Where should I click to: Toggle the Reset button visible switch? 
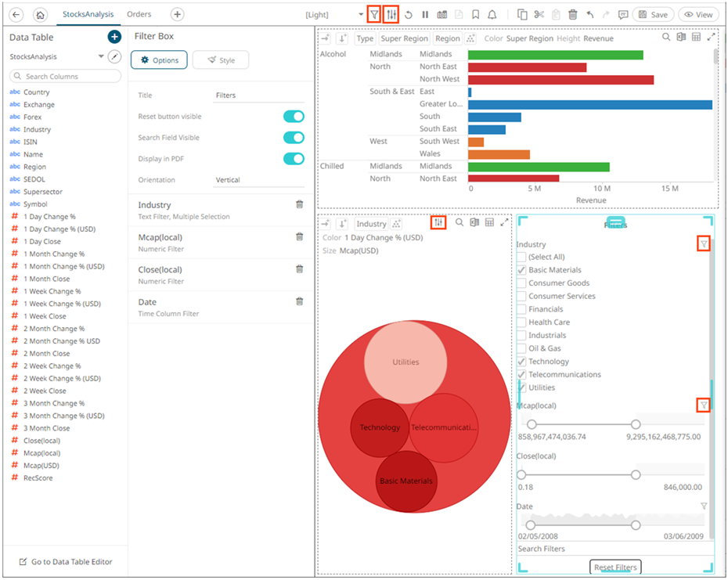[294, 117]
